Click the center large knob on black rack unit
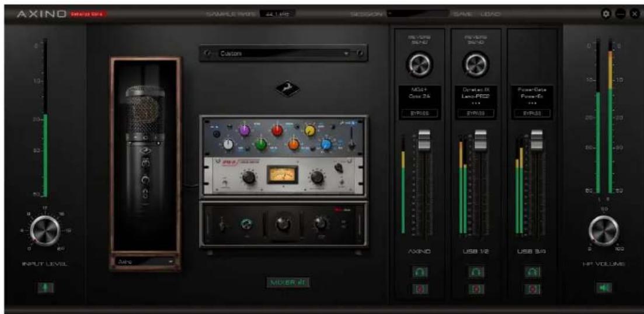The height and width of the screenshot is (314, 644). click(283, 224)
